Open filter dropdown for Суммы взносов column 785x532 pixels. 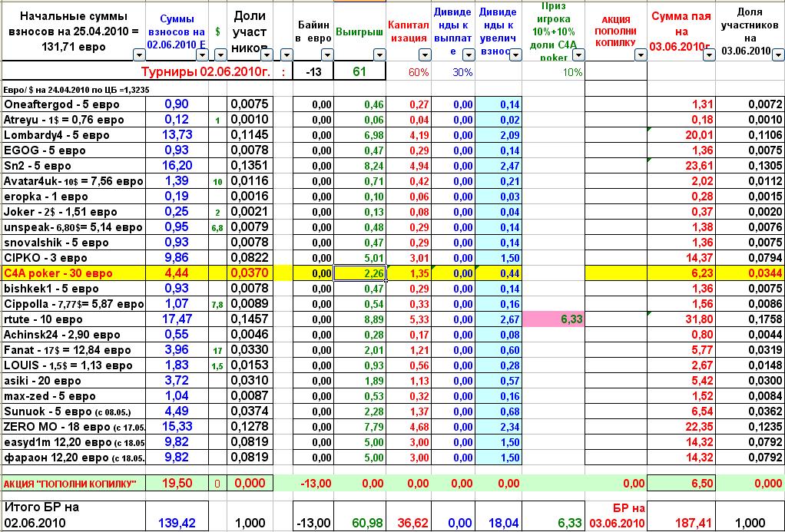tap(200, 55)
